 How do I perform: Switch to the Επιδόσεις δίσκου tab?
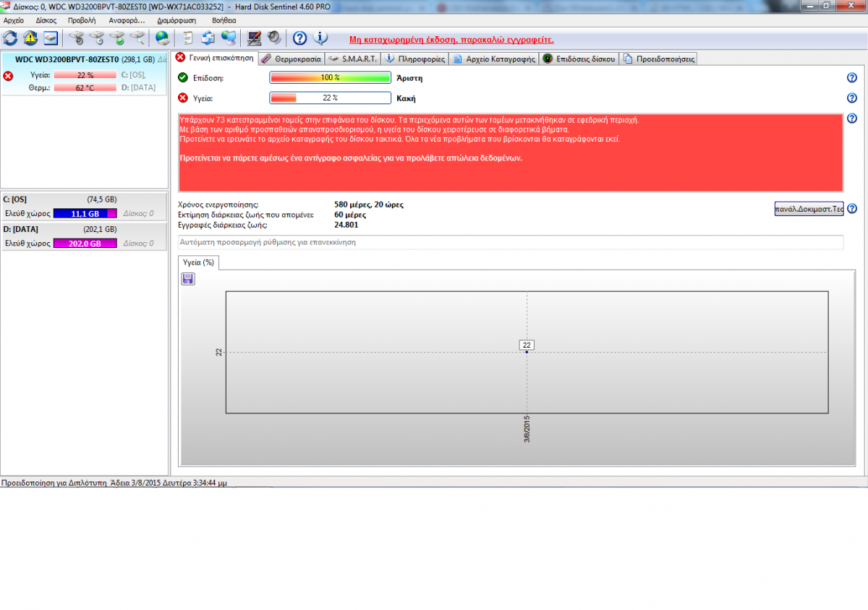pos(579,59)
